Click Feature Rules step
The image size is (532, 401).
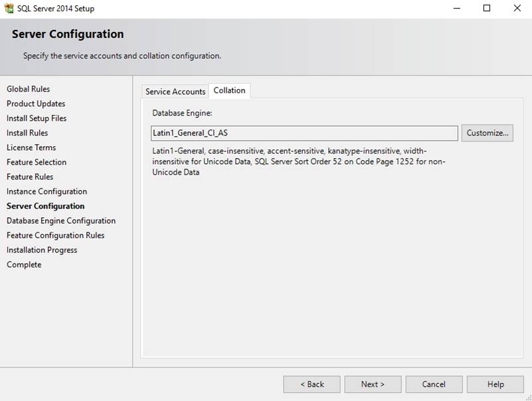coord(30,177)
